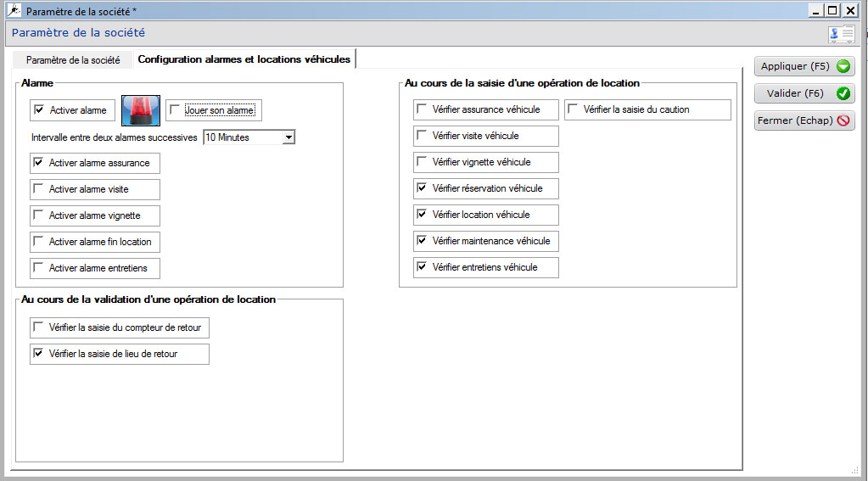Uncheck Vérifier location véhicule

421,215
